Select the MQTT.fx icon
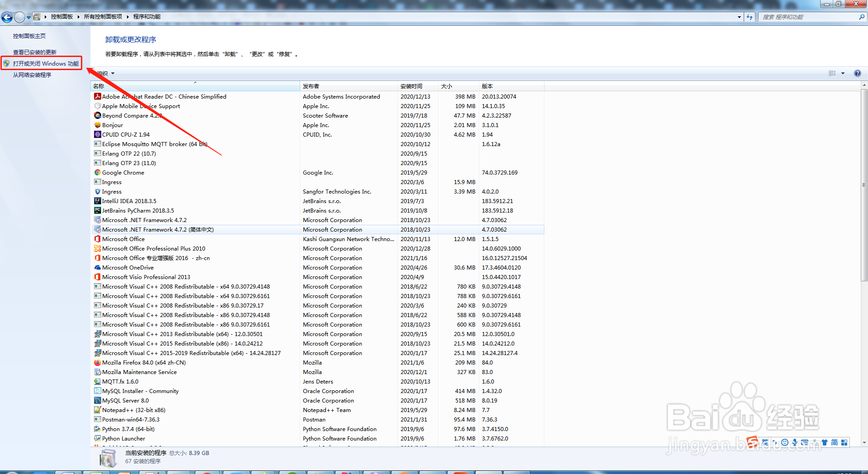Screen dimensions: 868x474 pyautogui.click(x=97, y=381)
